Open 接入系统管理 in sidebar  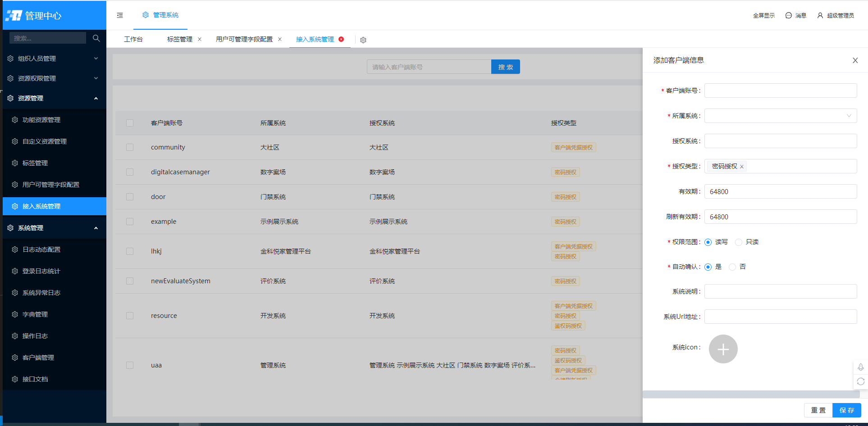pyautogui.click(x=55, y=206)
